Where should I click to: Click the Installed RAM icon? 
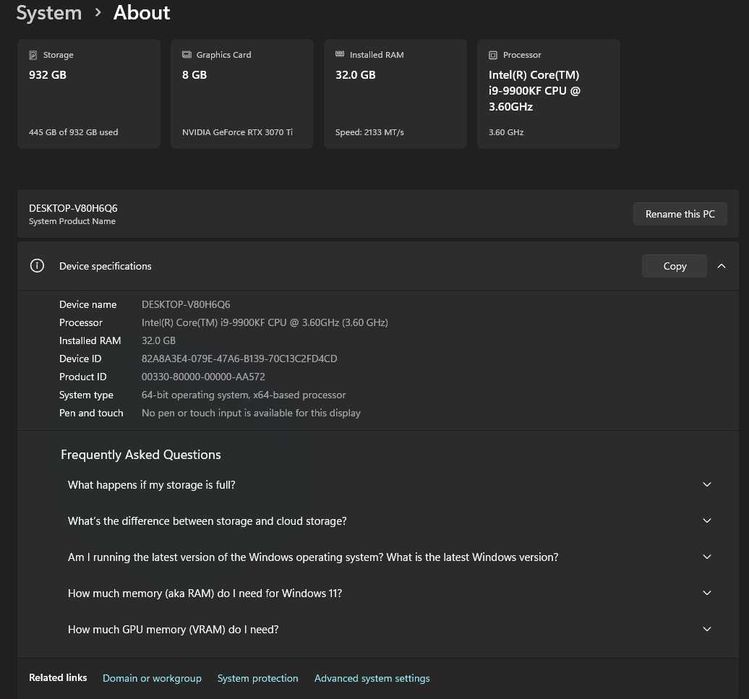[x=340, y=54]
